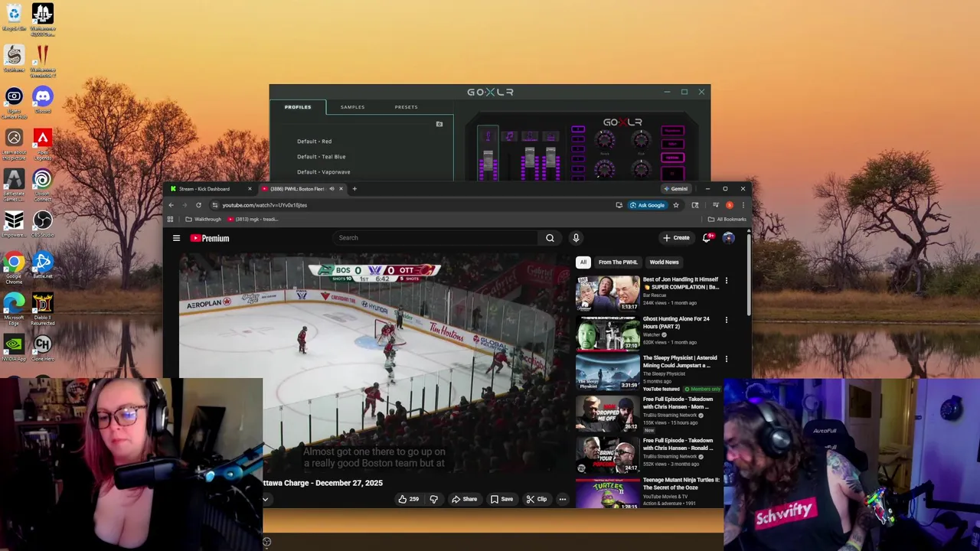Click the Gemini button in Chrome
Viewport: 980px width, 551px height.
675,189
